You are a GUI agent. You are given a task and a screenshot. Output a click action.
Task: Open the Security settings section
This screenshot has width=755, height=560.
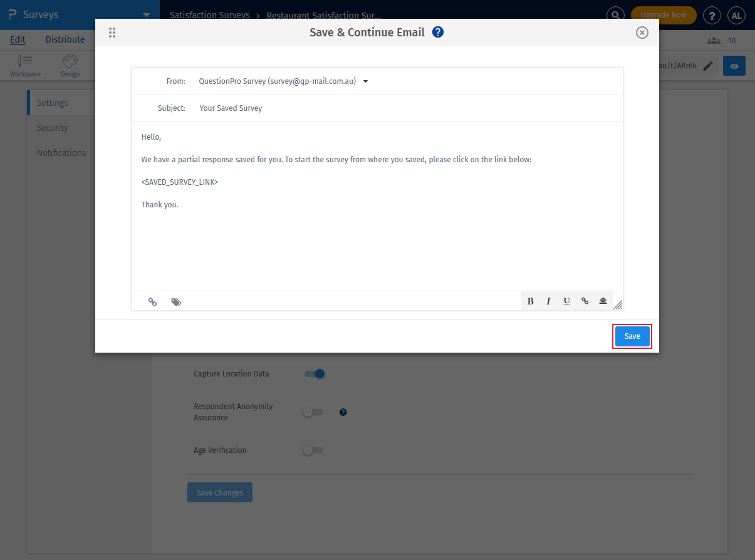click(52, 127)
